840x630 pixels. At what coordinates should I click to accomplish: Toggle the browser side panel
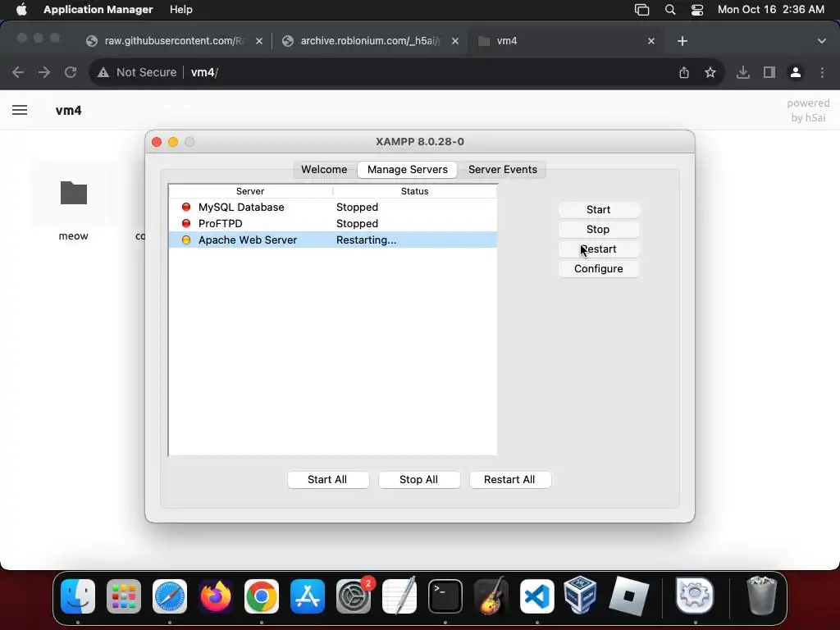tap(769, 72)
